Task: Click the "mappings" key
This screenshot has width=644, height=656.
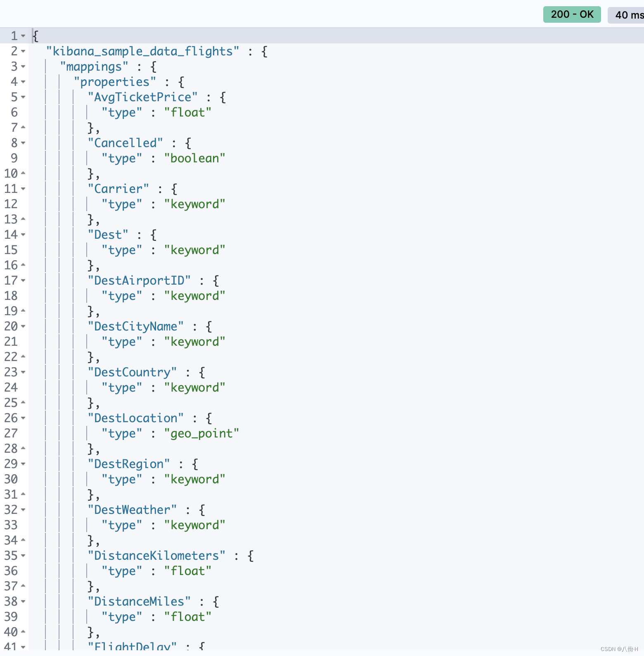Action: coord(94,67)
